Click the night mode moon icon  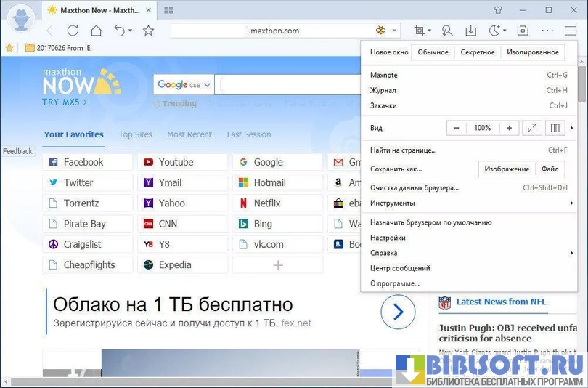[x=495, y=31]
